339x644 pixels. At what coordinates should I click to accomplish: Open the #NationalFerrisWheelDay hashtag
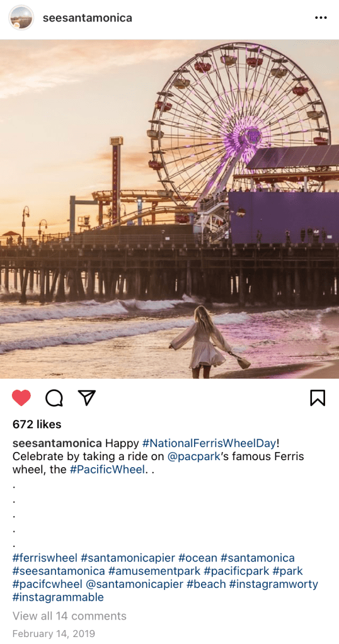209,444
